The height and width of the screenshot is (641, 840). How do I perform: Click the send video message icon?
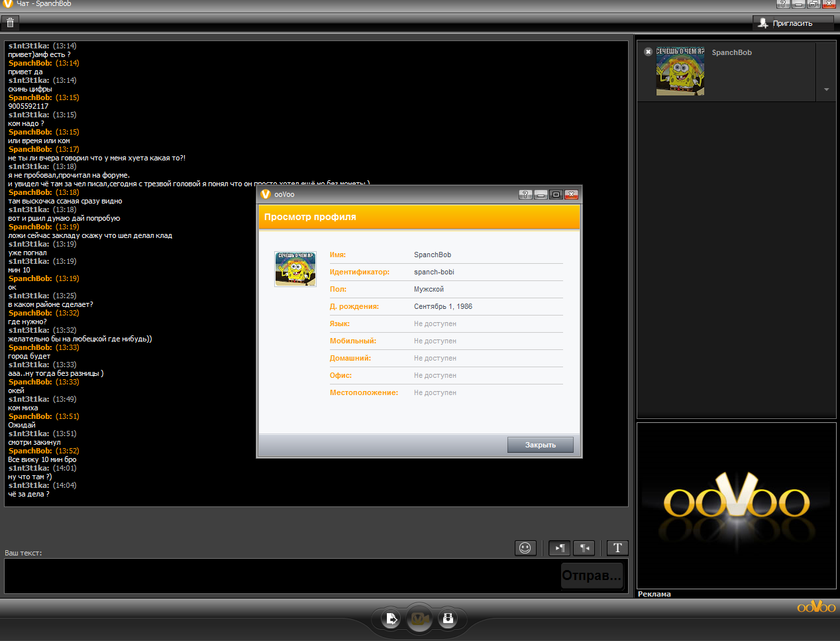pos(448,619)
